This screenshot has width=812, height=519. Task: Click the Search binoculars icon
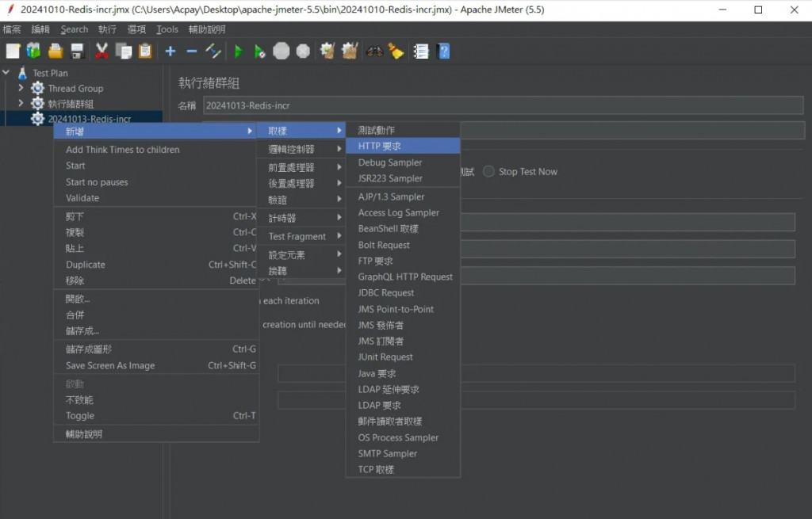(374, 52)
